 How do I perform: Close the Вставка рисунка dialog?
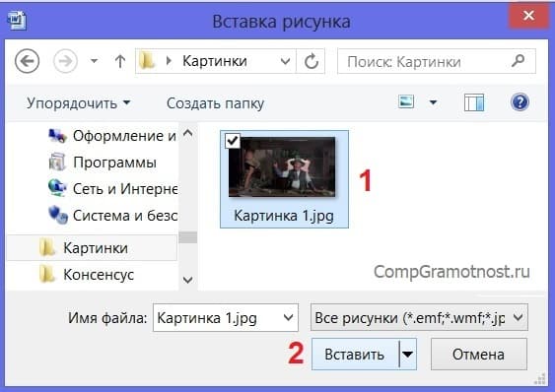coord(528,15)
